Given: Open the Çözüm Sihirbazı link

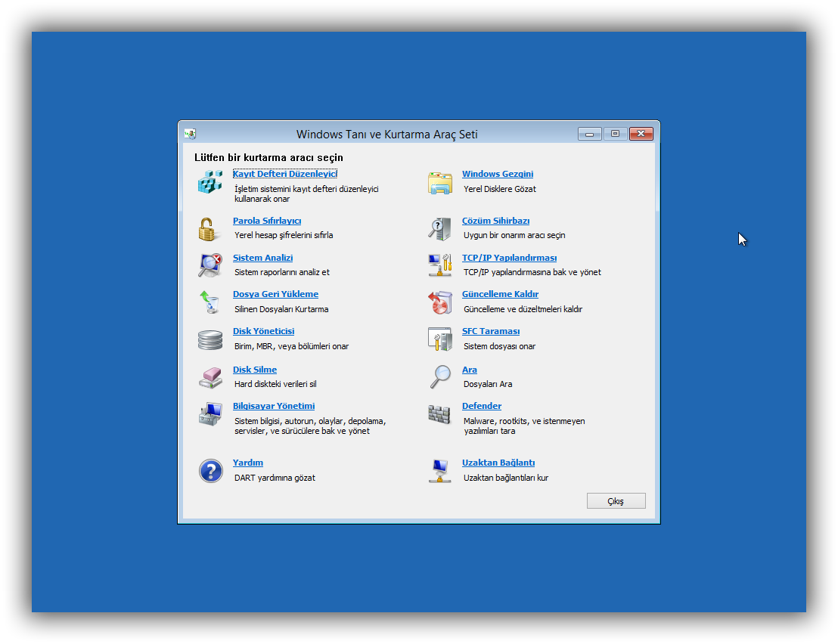Looking at the screenshot, I should click(x=495, y=221).
